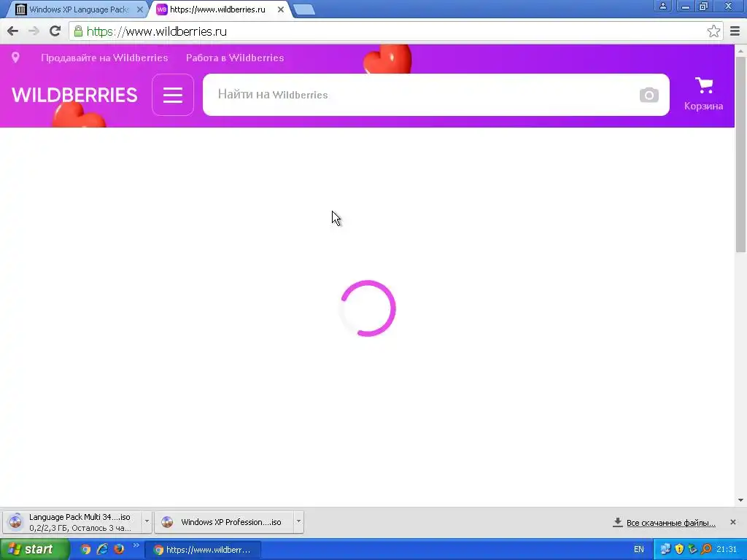Expand Windows XP Profession download arrow
The width and height of the screenshot is (747, 560).
(x=298, y=521)
